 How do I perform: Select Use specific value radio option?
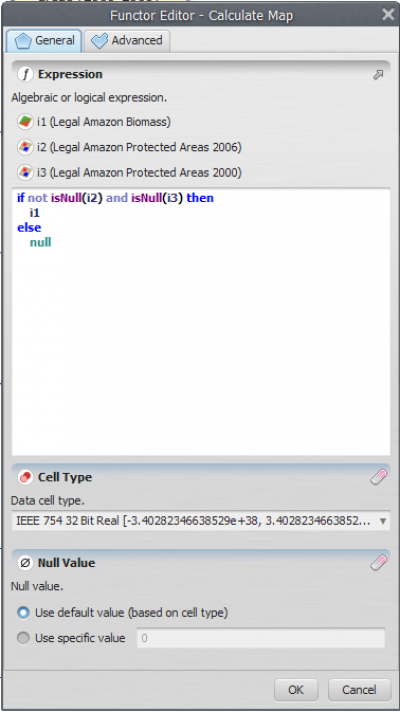point(23,638)
